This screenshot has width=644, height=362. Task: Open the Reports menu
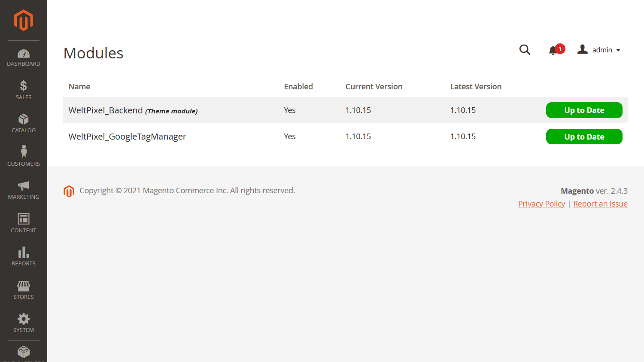click(x=24, y=257)
